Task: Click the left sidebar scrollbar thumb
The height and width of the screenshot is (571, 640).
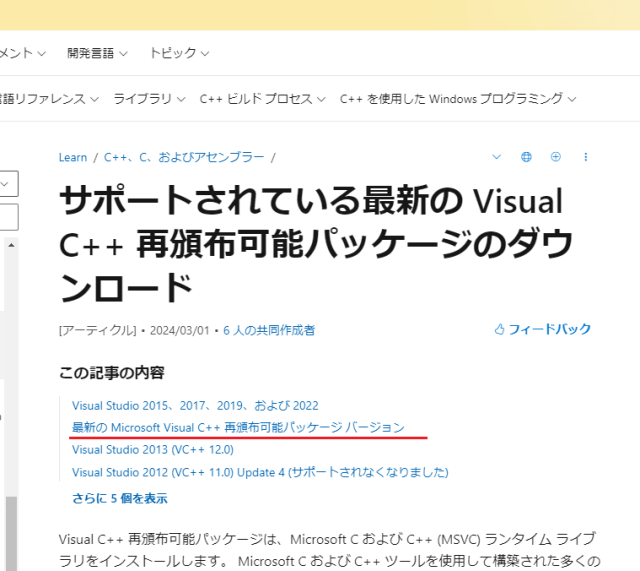Action: [11, 533]
